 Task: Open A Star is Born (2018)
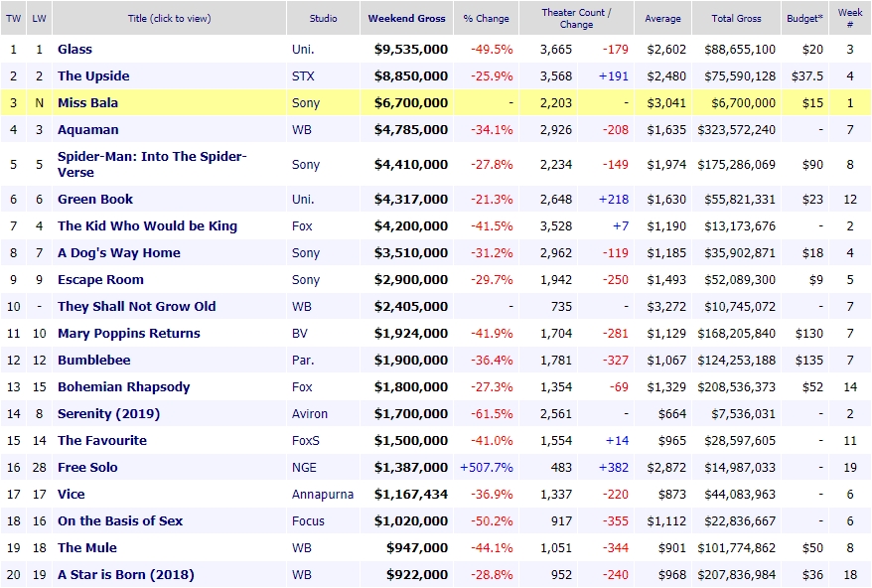126,574
